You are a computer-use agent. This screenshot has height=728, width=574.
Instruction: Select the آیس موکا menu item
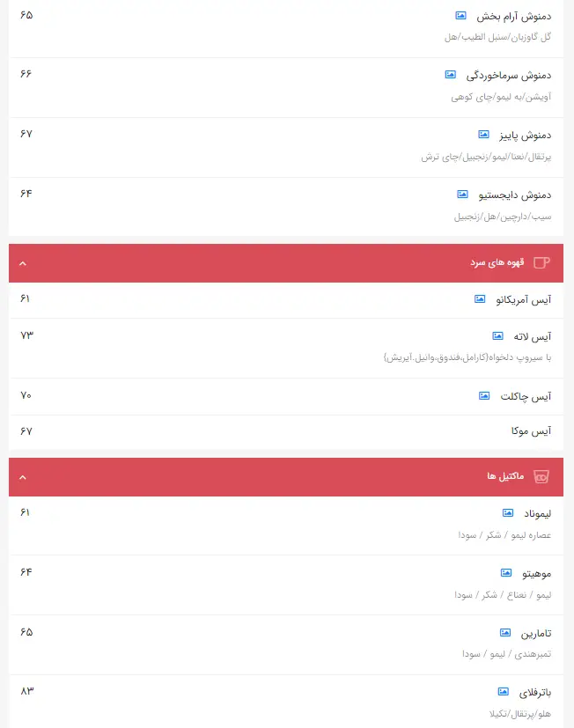click(x=531, y=432)
